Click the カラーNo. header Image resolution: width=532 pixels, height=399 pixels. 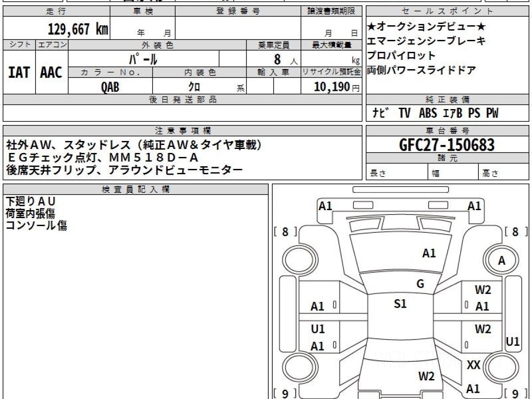tap(110, 72)
